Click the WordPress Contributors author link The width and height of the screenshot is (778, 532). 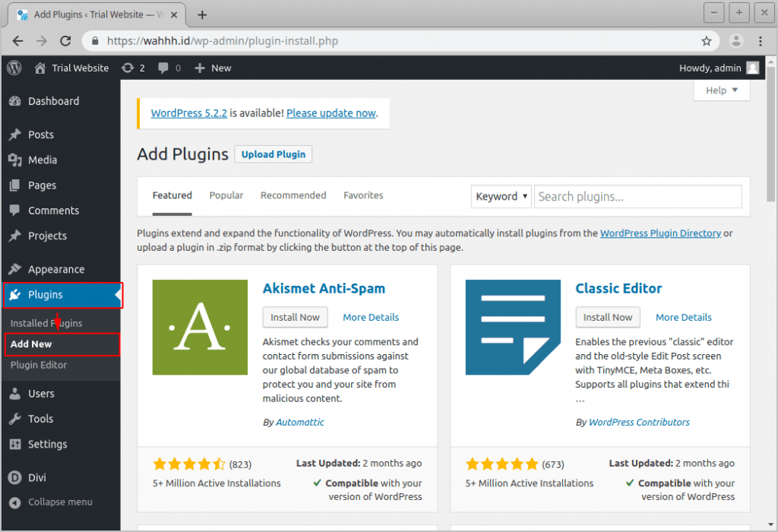pyautogui.click(x=639, y=423)
